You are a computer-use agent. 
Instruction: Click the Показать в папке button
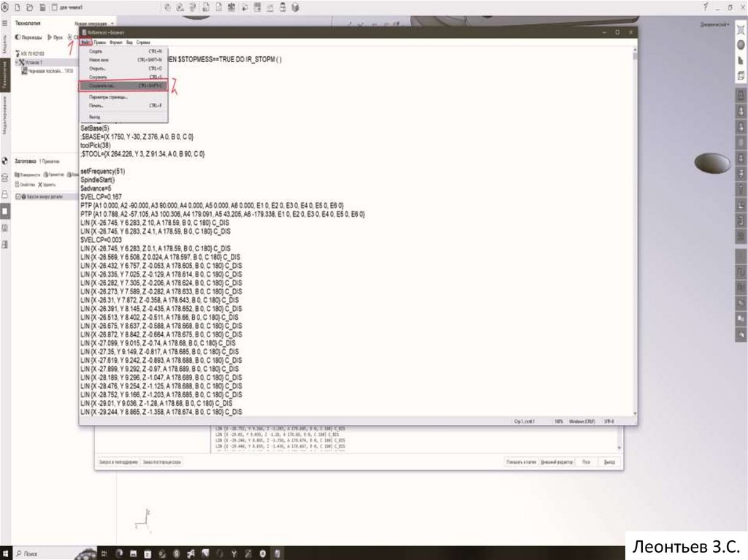[521, 462]
